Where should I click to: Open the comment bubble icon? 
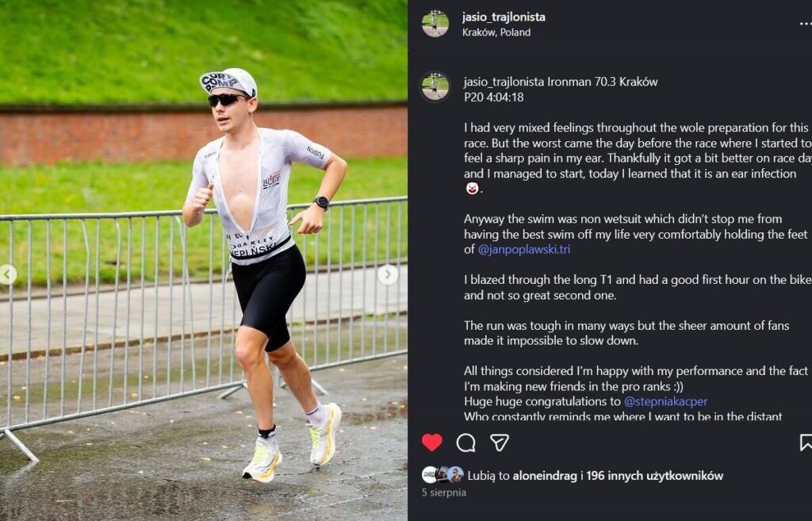coord(465,442)
